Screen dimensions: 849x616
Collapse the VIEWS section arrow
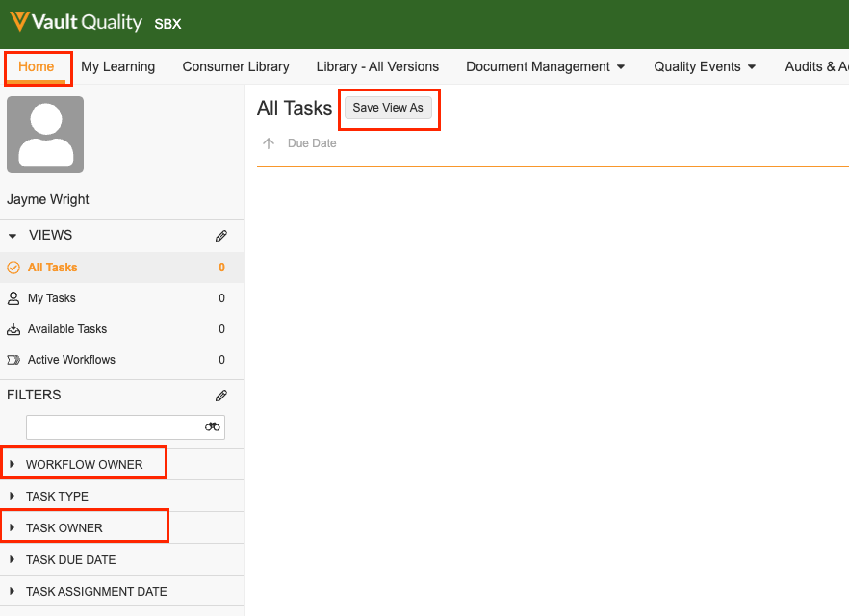tap(13, 236)
